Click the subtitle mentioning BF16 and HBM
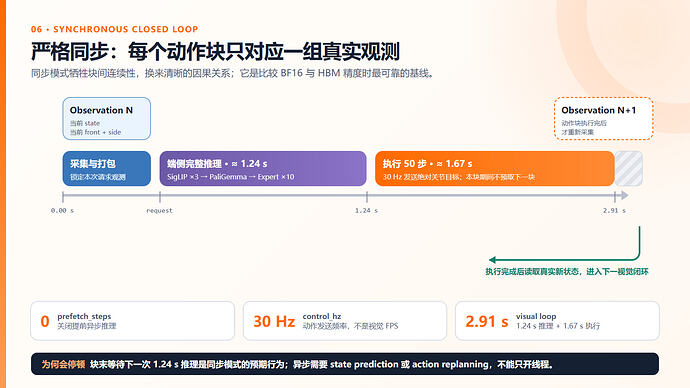The image size is (690, 388). click(233, 73)
